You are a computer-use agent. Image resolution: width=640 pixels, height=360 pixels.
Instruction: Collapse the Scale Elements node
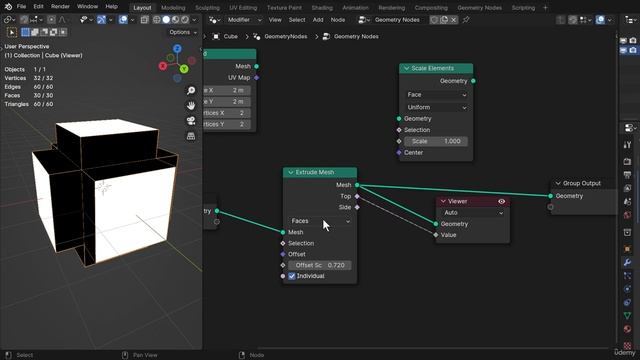(x=407, y=68)
